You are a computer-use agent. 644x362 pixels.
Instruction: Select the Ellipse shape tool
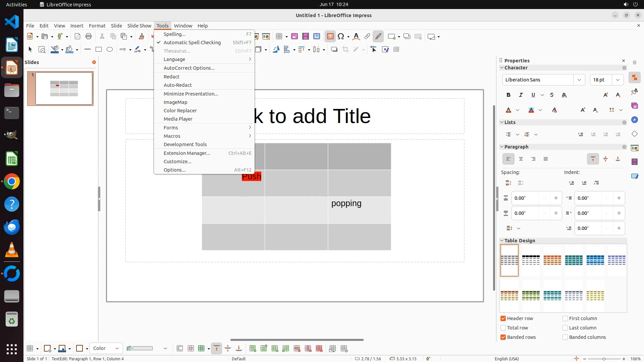[x=110, y=50]
